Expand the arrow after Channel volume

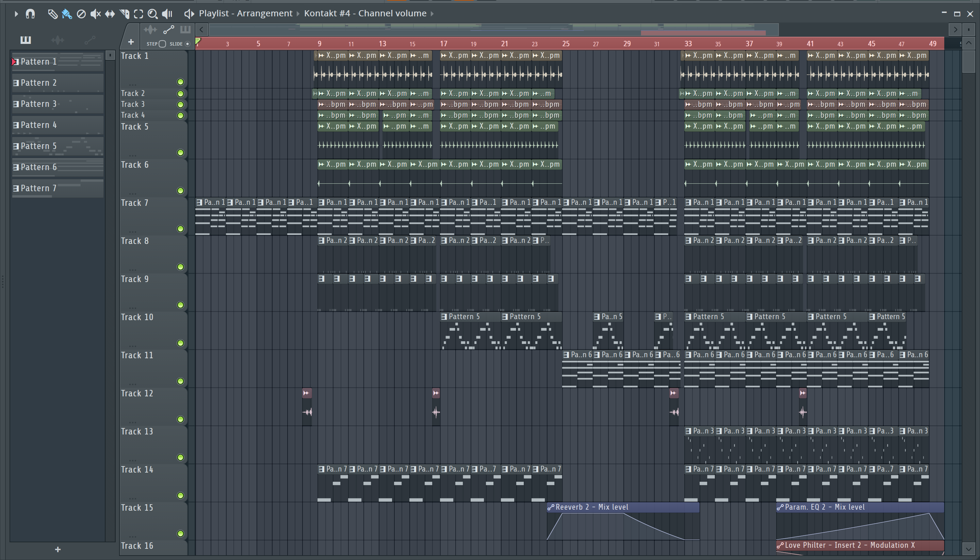pos(432,14)
